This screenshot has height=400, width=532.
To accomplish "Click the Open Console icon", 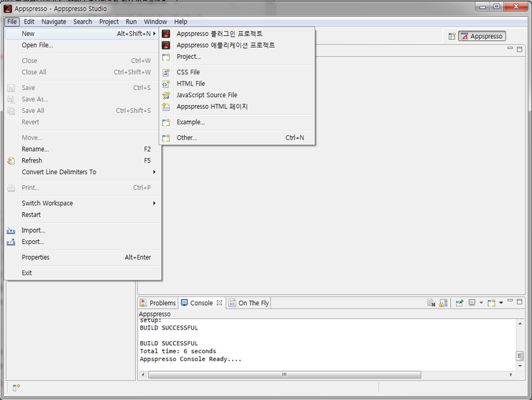I will (492, 303).
